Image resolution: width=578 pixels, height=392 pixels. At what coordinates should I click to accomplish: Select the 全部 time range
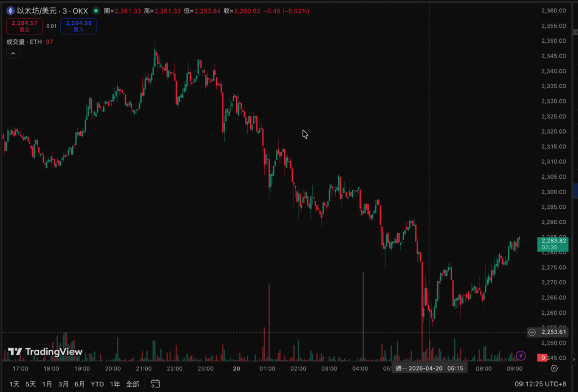pos(132,384)
